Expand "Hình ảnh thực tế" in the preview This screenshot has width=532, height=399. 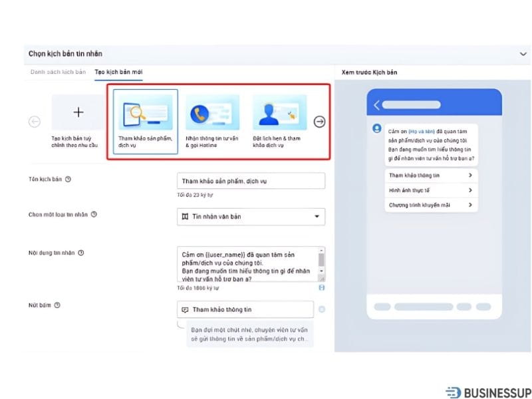(431, 190)
